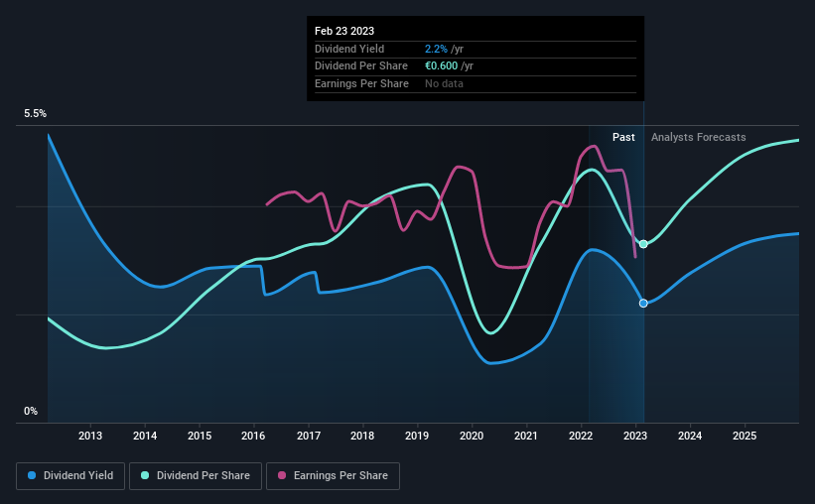
Task: Toggle the Earnings Per Share legend button
Action: 333,476
